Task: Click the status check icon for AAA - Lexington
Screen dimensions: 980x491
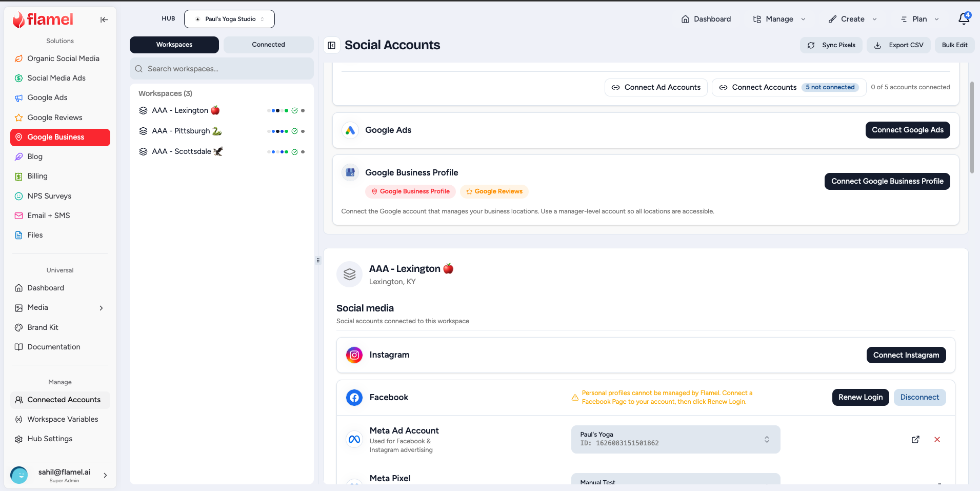Action: pyautogui.click(x=294, y=110)
